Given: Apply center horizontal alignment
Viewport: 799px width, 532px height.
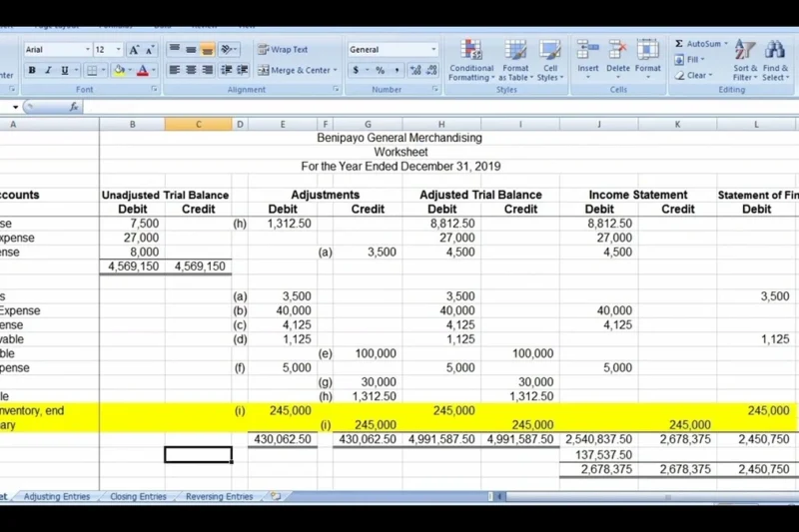Looking at the screenshot, I should click(x=191, y=70).
